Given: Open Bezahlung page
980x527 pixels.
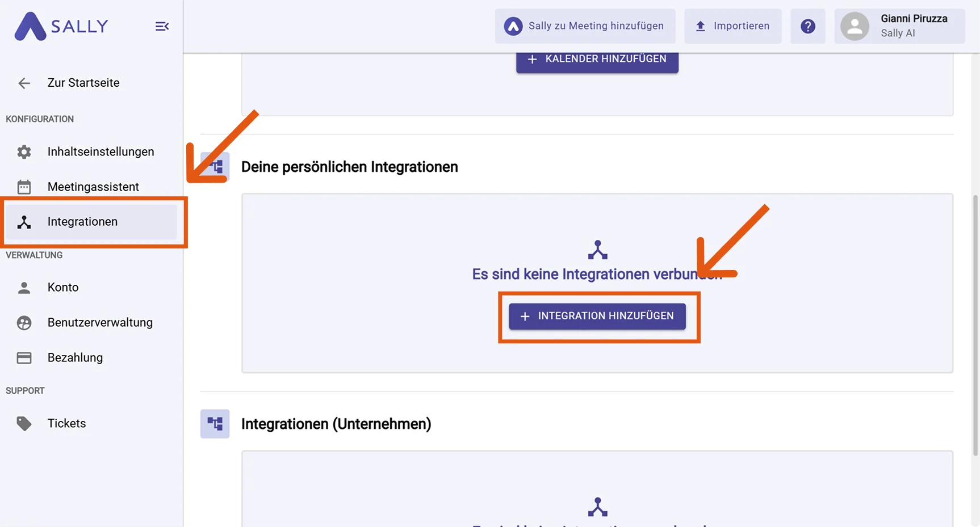Looking at the screenshot, I should [75, 357].
